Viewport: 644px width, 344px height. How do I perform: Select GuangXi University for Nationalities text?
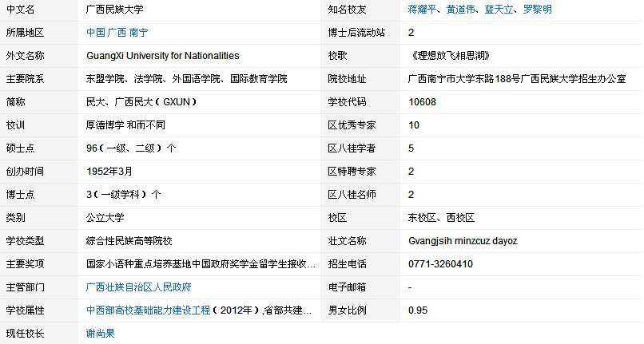(163, 55)
